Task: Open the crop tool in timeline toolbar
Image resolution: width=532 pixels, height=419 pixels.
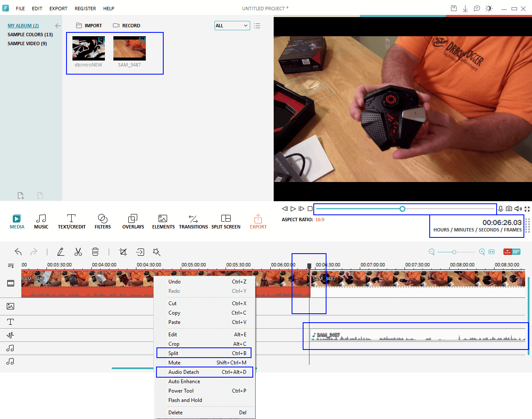Action: click(x=123, y=252)
